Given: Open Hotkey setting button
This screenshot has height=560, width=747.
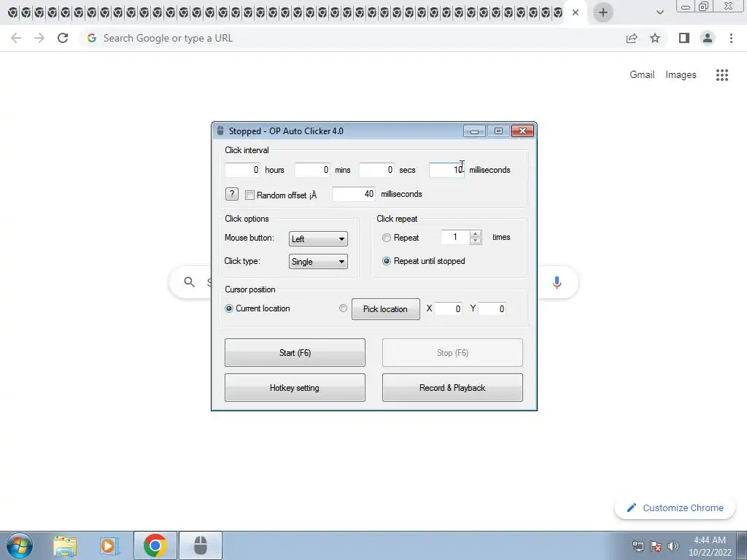Looking at the screenshot, I should [295, 388].
